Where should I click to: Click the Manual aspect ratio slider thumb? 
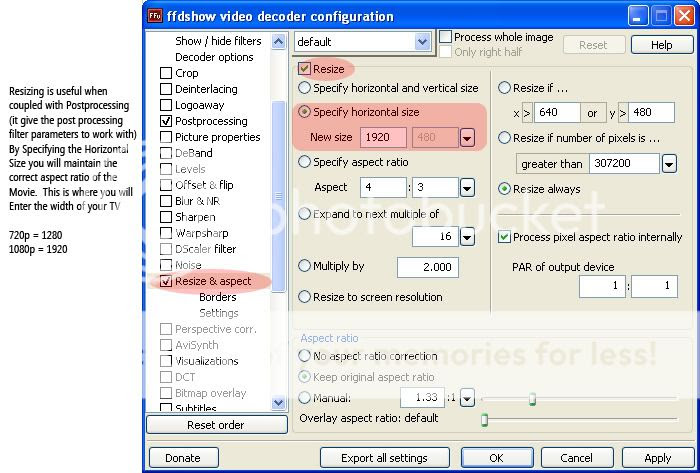click(x=532, y=398)
